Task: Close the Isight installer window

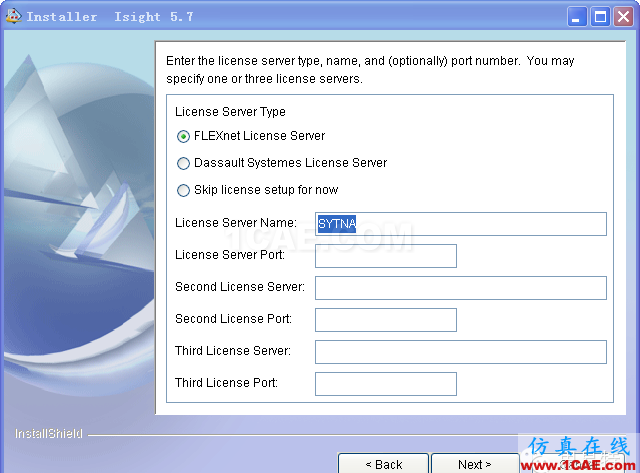Action: pos(623,17)
